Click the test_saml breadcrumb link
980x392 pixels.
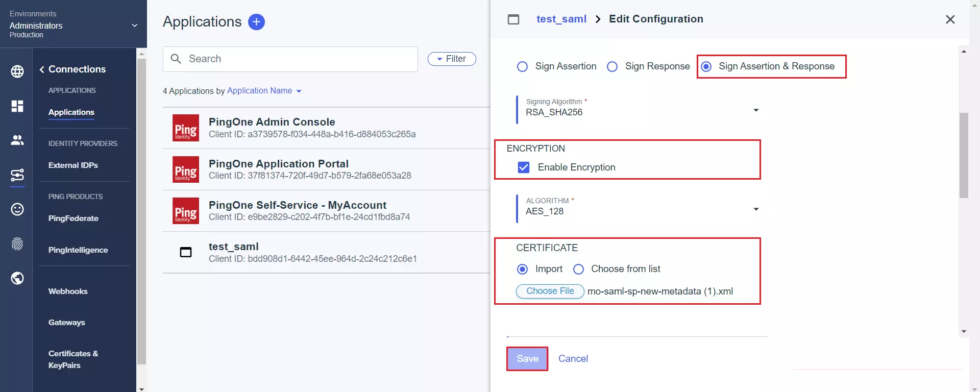(561, 19)
